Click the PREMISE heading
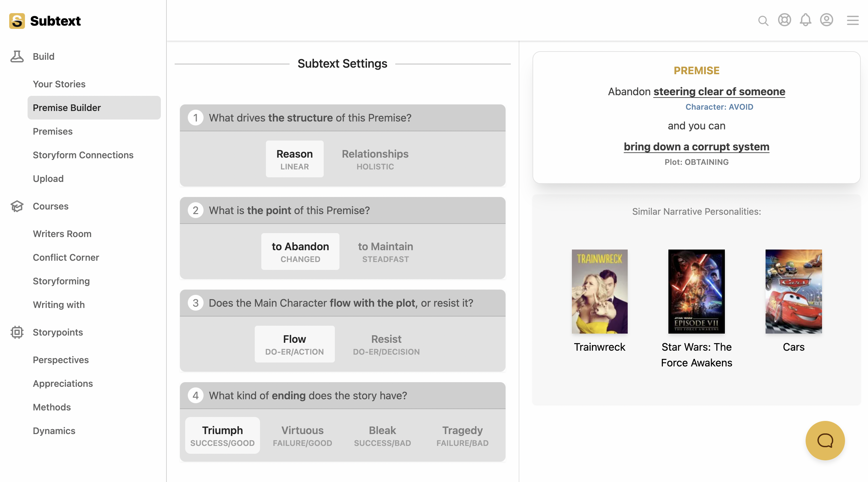 tap(696, 71)
